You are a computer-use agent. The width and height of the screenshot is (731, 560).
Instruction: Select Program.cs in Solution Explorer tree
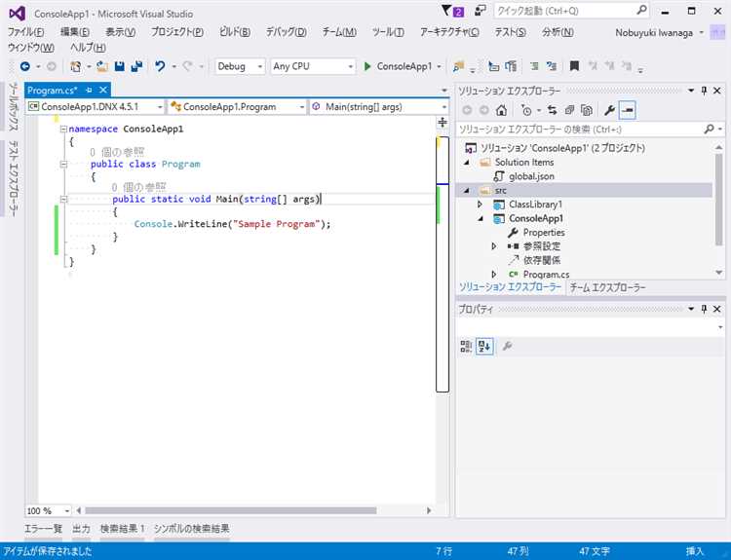546,275
